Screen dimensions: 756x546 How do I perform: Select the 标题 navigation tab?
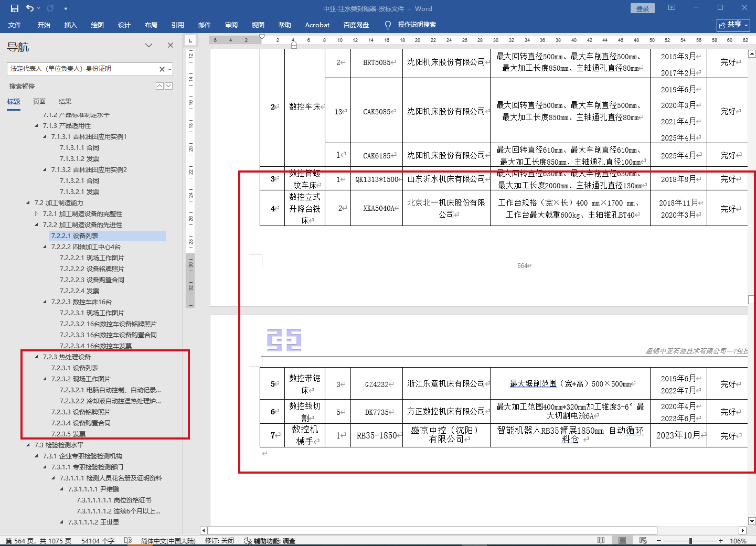pos(14,102)
